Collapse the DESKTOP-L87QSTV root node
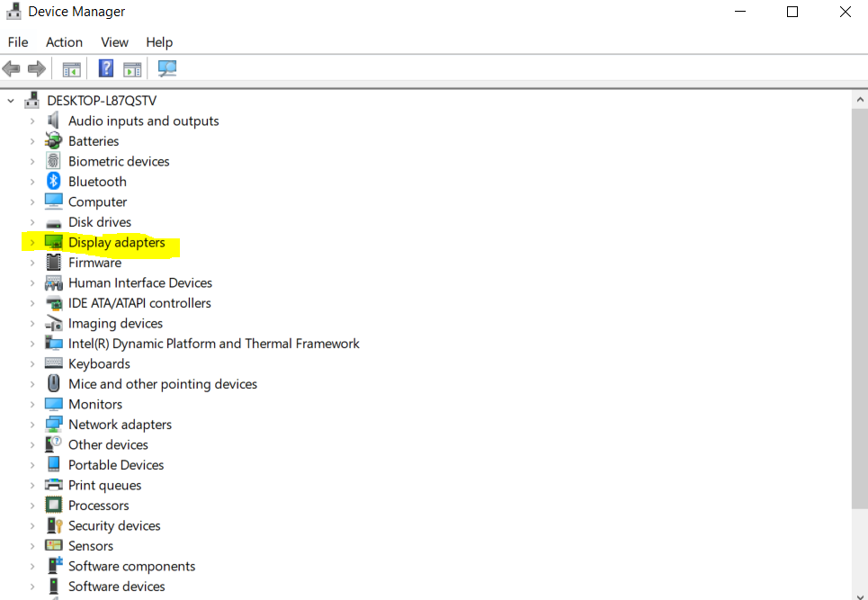 click(x=11, y=101)
